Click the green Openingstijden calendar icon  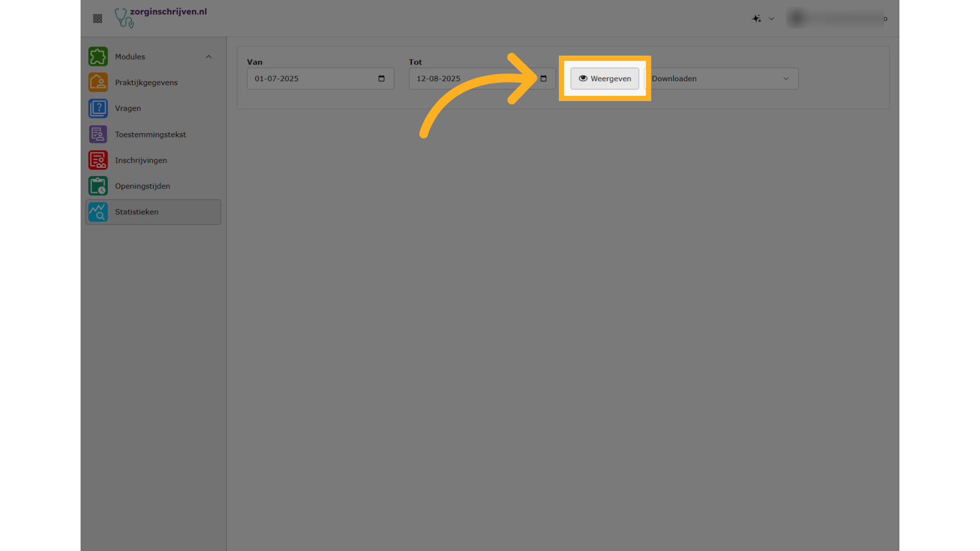pyautogui.click(x=98, y=186)
